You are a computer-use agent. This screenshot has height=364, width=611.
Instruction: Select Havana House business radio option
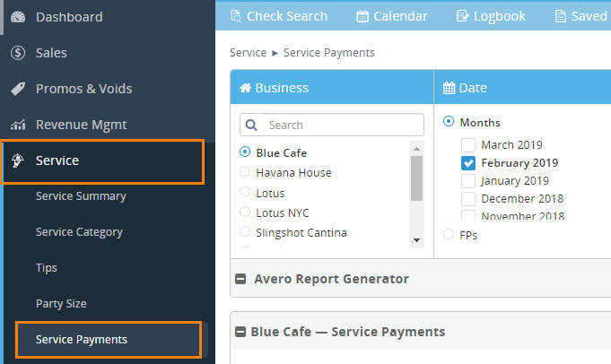(245, 172)
